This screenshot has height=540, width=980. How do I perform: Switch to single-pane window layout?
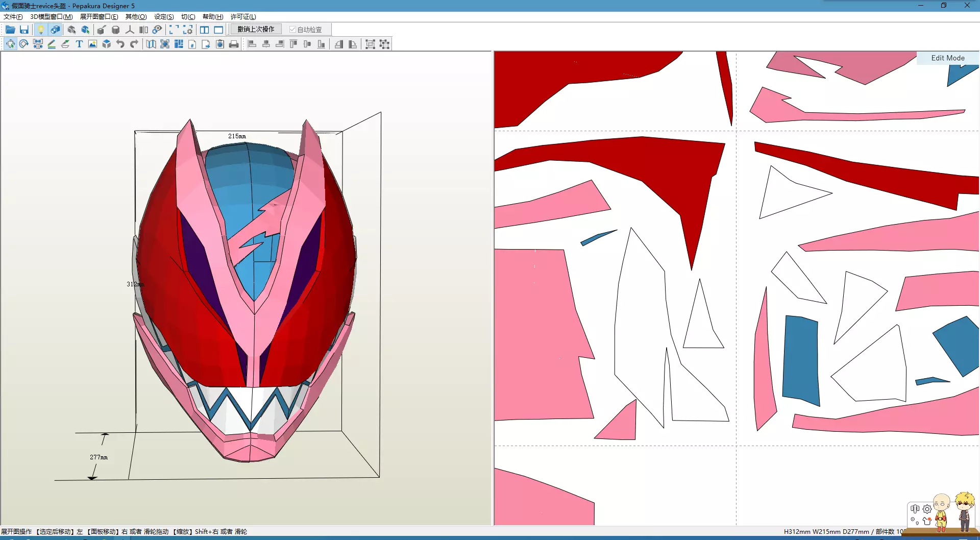218,30
